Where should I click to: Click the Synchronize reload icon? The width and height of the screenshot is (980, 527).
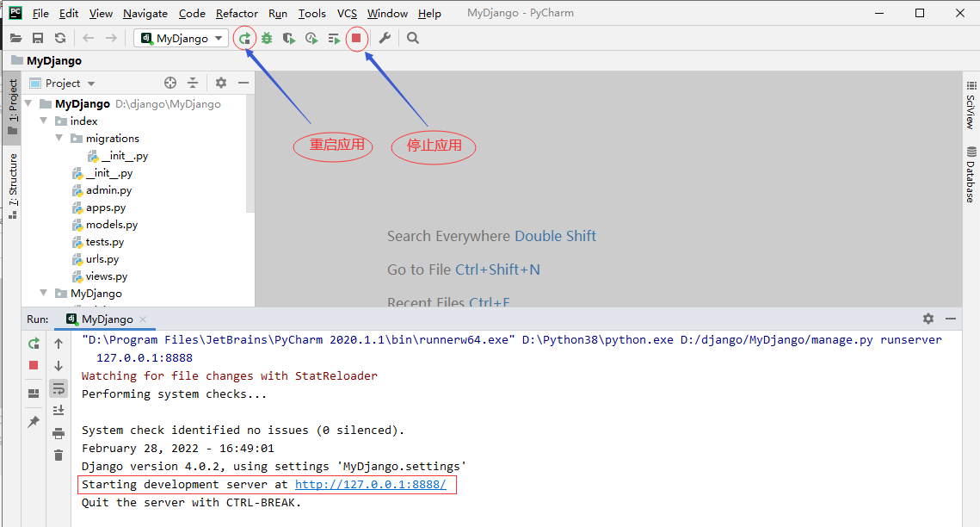(60, 38)
